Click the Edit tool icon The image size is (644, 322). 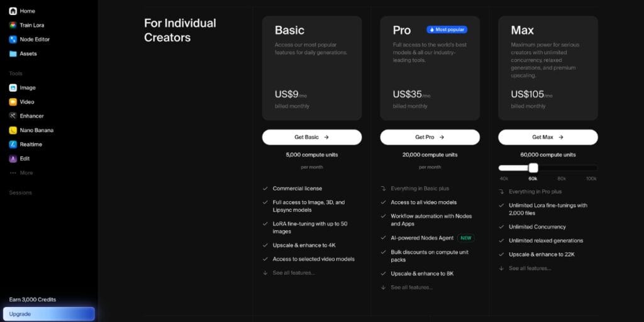[x=13, y=158]
